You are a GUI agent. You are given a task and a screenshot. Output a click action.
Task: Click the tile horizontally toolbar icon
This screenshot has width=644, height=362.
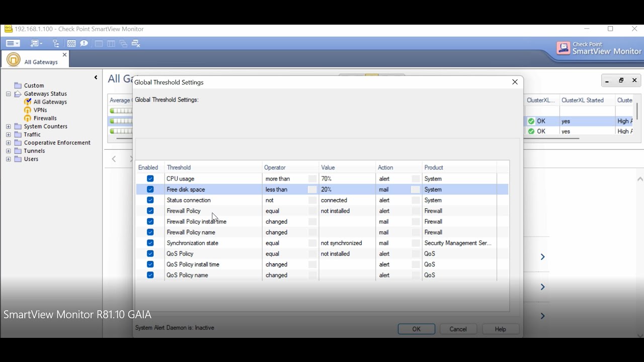click(99, 44)
